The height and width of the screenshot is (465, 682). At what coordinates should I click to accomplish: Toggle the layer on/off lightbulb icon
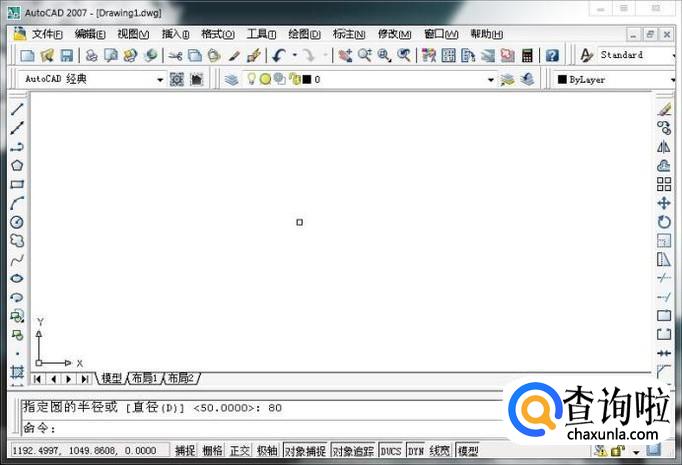pyautogui.click(x=251, y=79)
